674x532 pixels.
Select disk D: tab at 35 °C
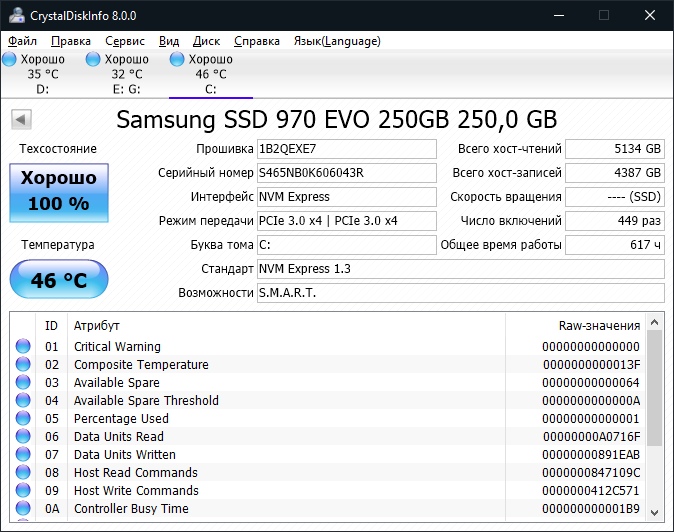coord(42,74)
